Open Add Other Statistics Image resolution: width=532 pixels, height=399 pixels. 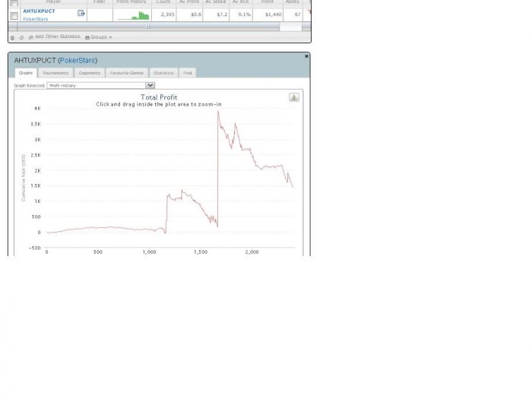(x=55, y=36)
